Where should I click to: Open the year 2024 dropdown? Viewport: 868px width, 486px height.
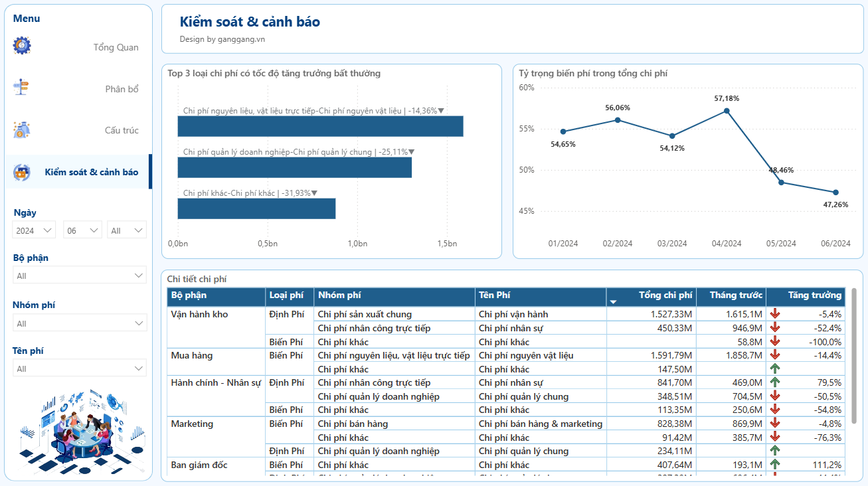tap(35, 230)
